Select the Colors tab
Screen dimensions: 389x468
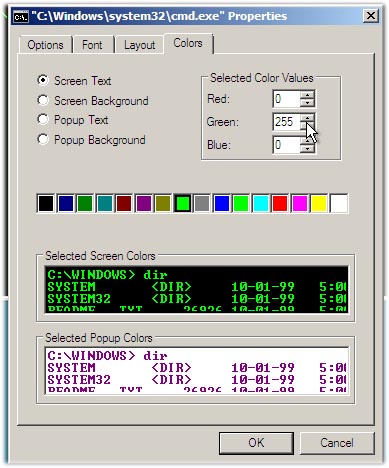188,43
